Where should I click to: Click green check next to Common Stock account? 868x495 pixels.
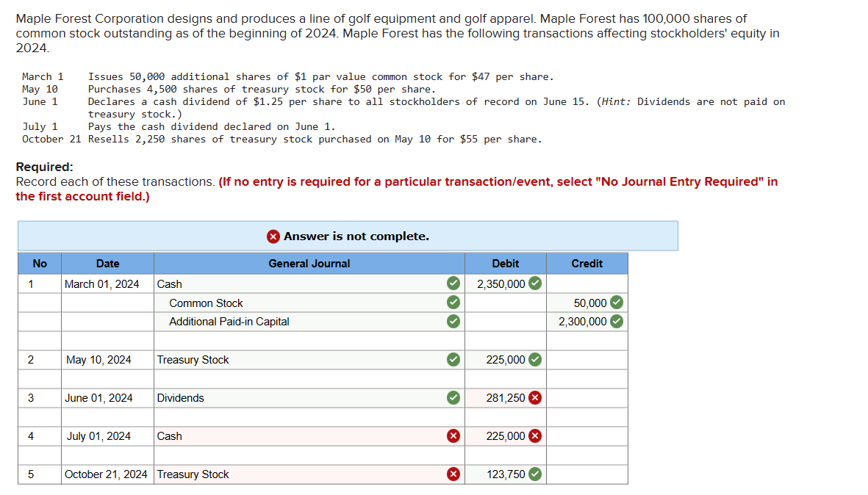tap(453, 303)
